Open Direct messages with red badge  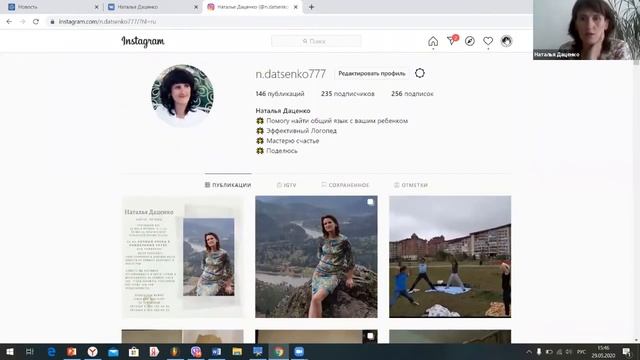coord(452,40)
